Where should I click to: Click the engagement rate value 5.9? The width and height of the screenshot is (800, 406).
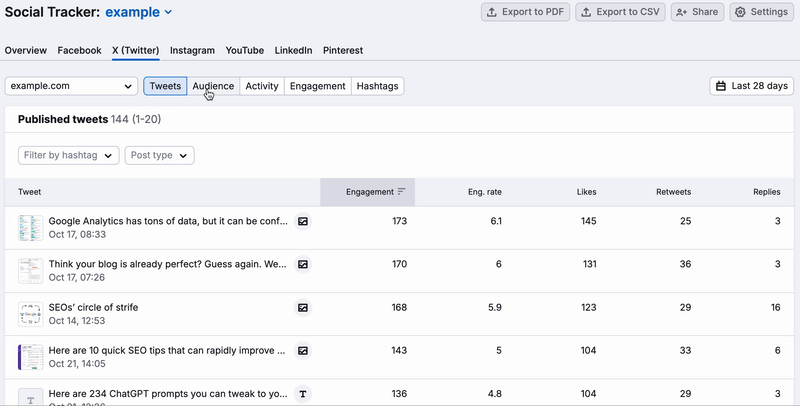pyautogui.click(x=495, y=308)
